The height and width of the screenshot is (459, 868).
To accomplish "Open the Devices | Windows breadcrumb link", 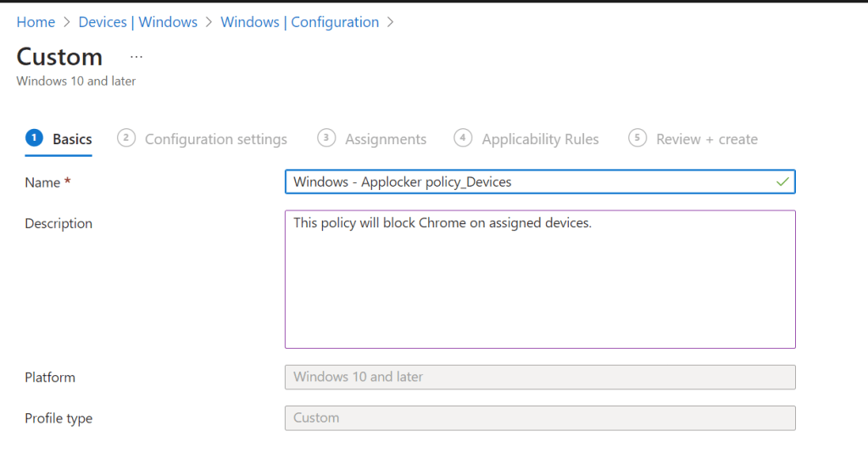I will coord(137,23).
